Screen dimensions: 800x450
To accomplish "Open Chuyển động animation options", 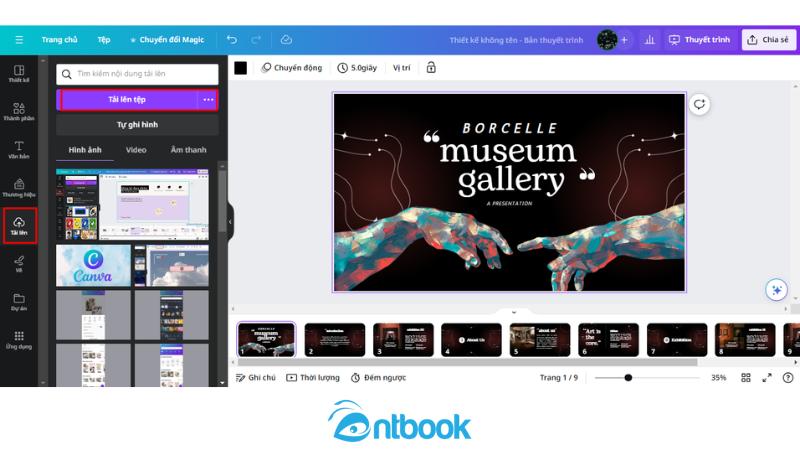I will 292,68.
